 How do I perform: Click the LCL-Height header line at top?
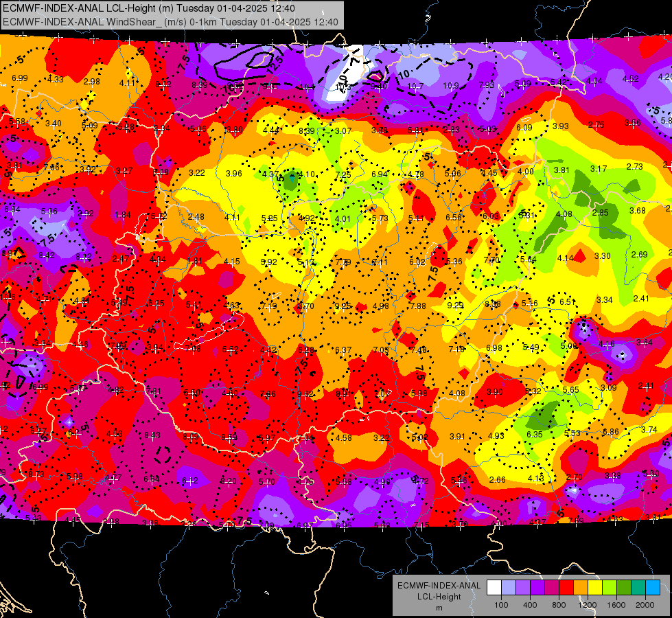point(149,8)
